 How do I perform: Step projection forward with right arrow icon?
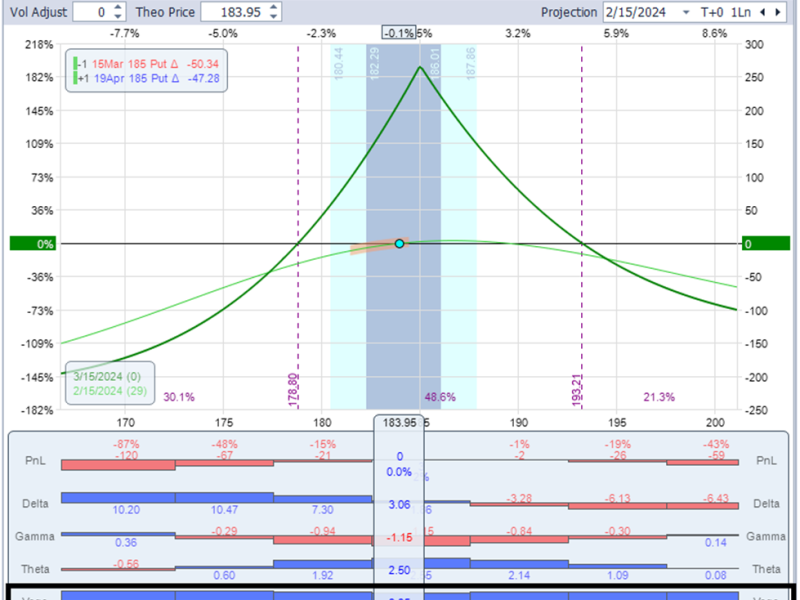pyautogui.click(x=779, y=12)
